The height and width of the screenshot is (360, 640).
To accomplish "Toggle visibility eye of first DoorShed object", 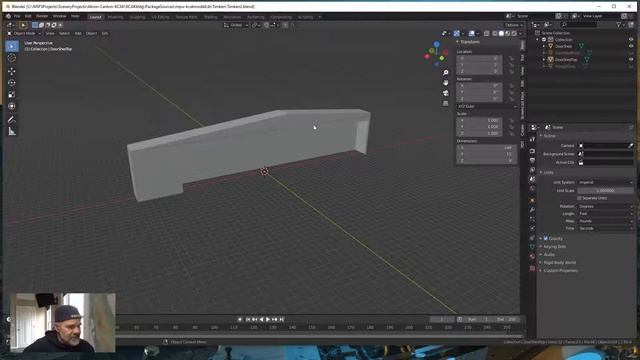I will click(x=631, y=46).
